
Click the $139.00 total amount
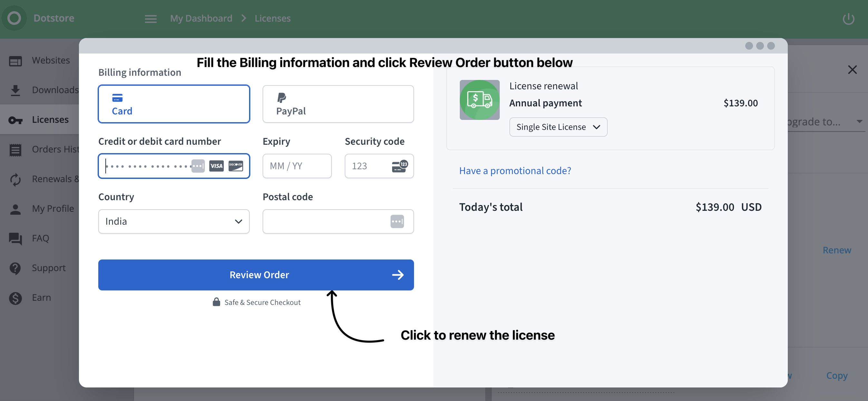[x=715, y=207]
